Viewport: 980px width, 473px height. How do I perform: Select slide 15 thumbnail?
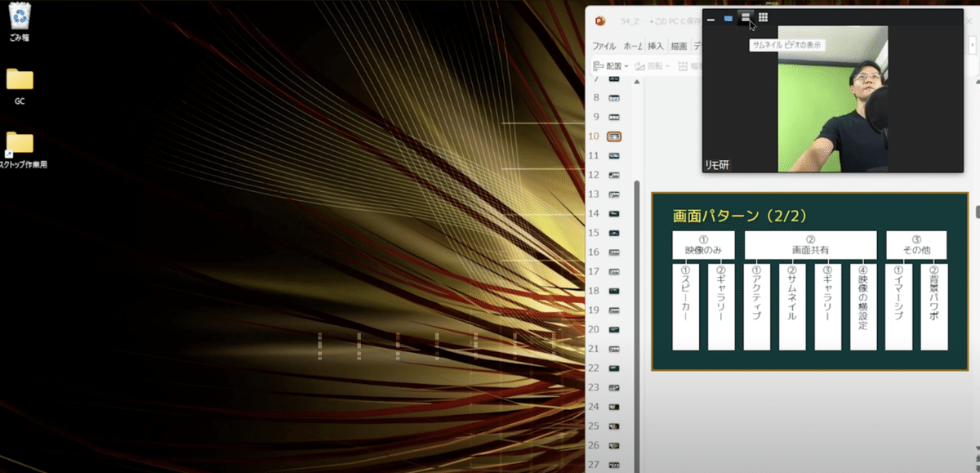point(614,233)
